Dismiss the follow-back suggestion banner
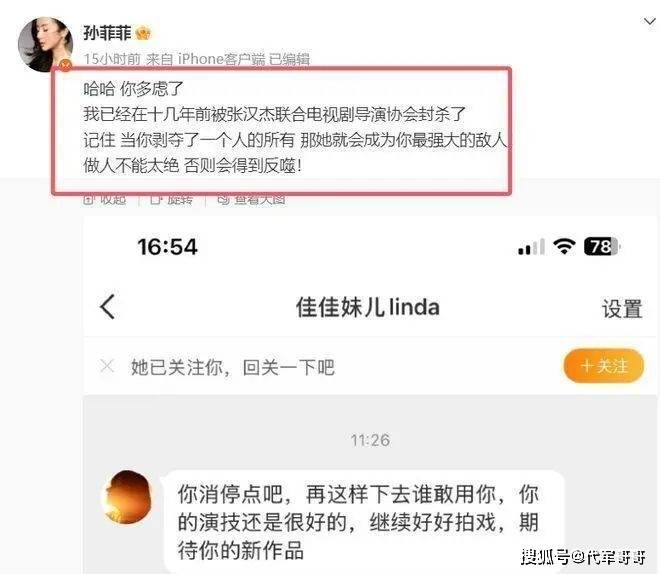 tap(107, 366)
